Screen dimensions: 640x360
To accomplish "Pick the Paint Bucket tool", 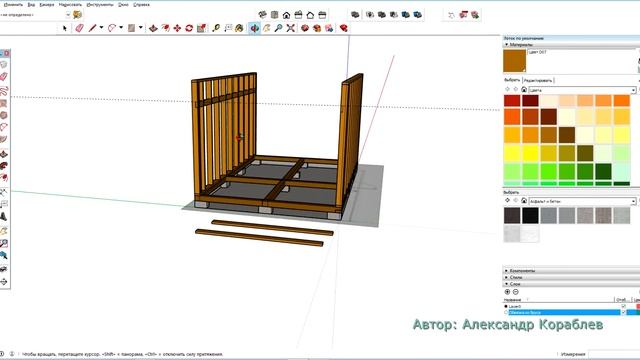I will [x=239, y=28].
